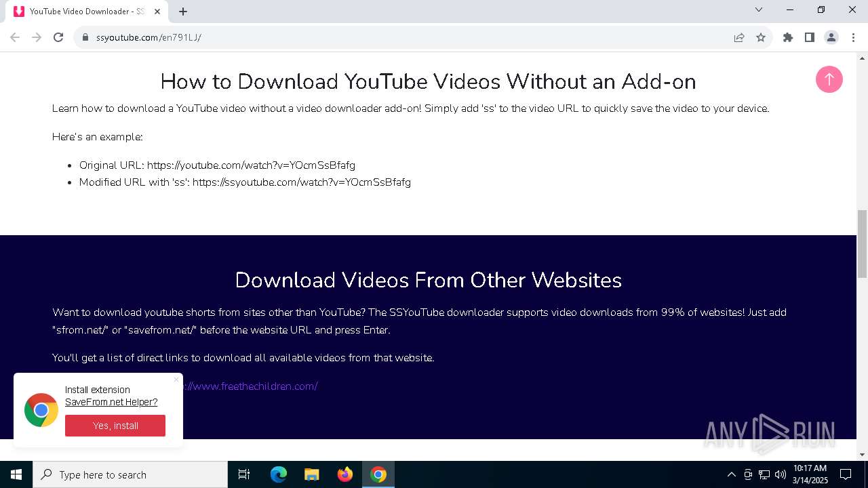This screenshot has height=488, width=868.
Task: Close the YouTube Video Downloader tab
Action: (157, 12)
